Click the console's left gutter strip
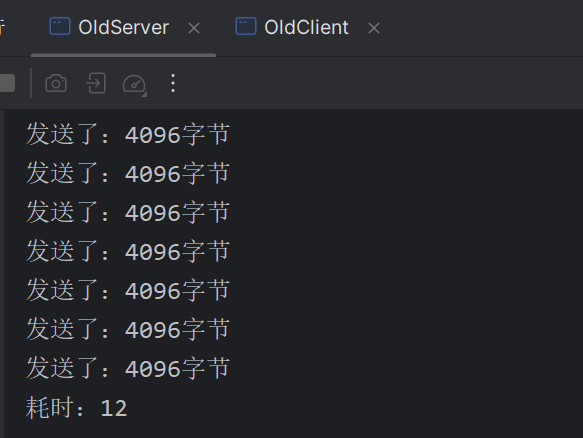This screenshot has width=583, height=438. [2, 274]
